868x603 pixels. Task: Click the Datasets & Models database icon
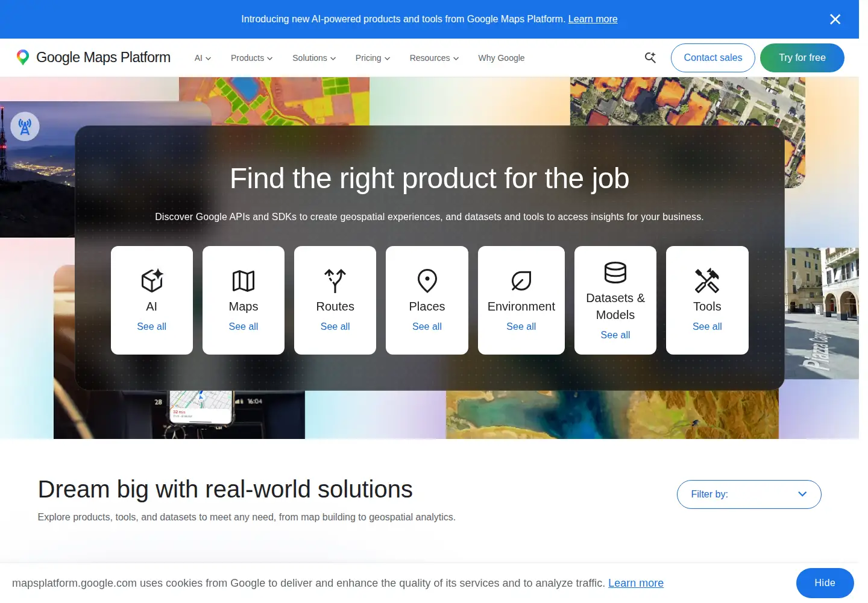pyautogui.click(x=615, y=273)
